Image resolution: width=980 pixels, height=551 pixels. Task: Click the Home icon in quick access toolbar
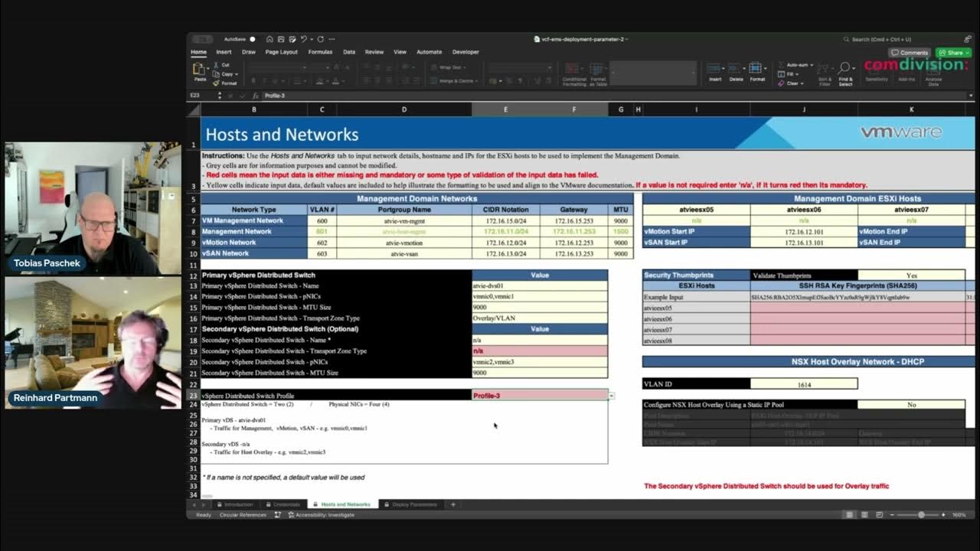coord(269,39)
